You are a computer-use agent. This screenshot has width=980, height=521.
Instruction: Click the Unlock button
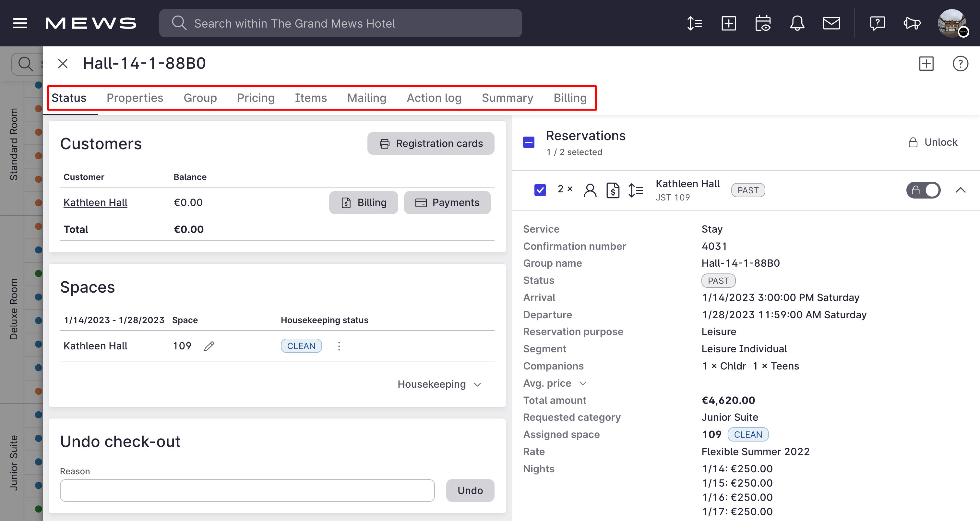(x=933, y=142)
